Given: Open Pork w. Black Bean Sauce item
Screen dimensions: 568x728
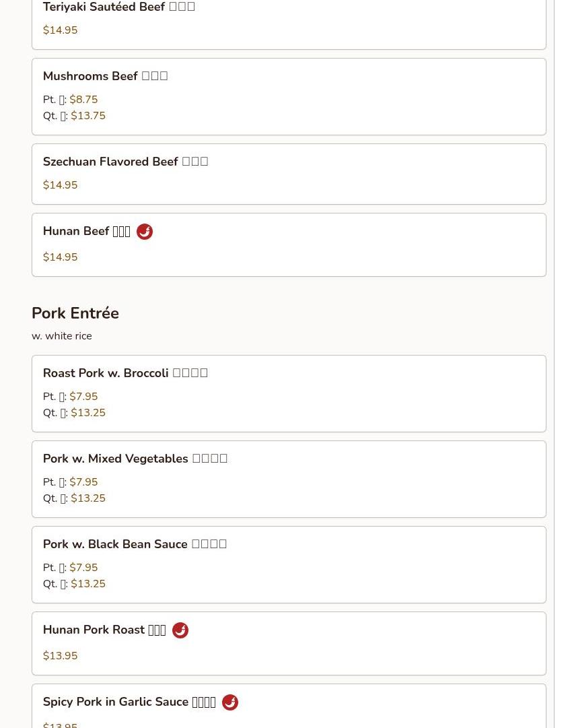Looking at the screenshot, I should [135, 544].
